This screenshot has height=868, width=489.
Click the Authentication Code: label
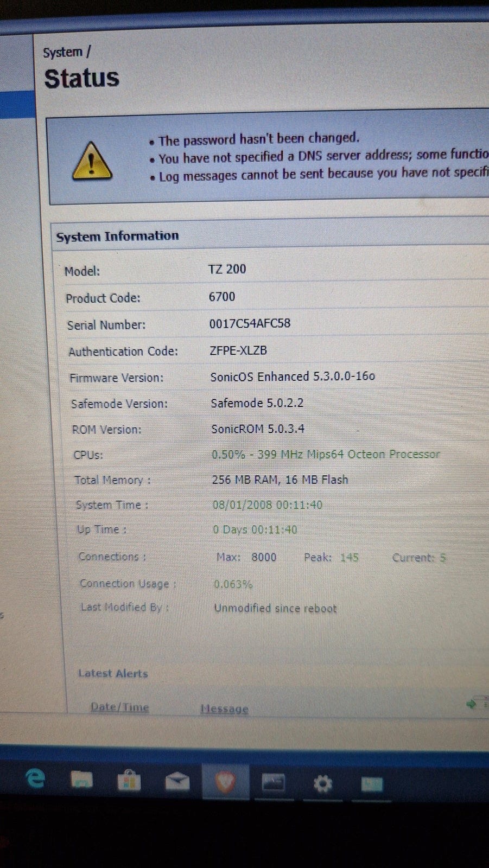tap(123, 352)
